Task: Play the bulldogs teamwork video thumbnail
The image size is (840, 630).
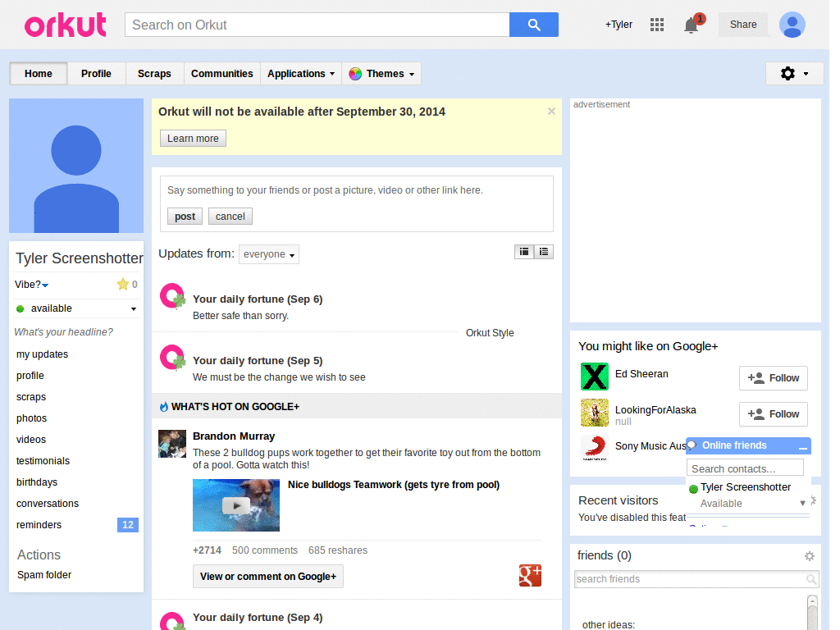Action: pos(236,505)
